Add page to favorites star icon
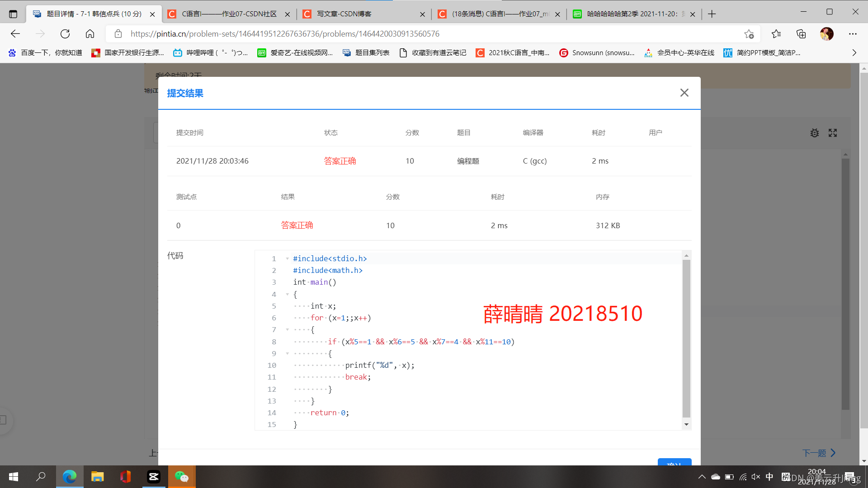Image resolution: width=868 pixels, height=488 pixels. 749,34
